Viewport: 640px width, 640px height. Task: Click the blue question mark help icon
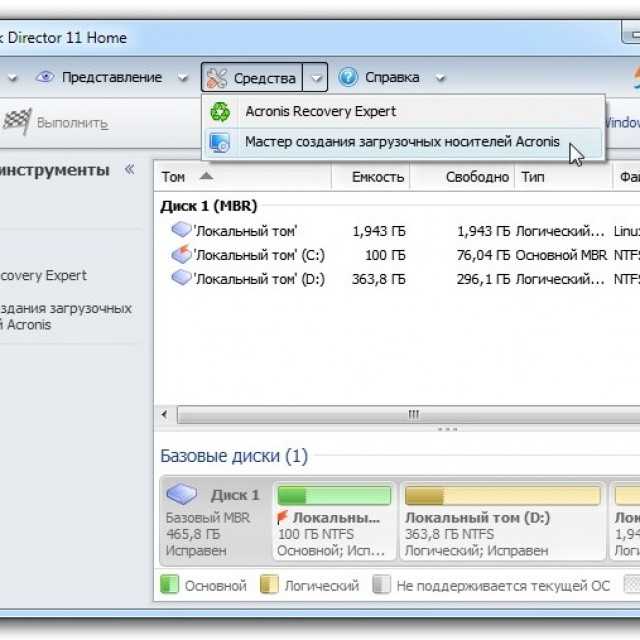click(x=348, y=77)
